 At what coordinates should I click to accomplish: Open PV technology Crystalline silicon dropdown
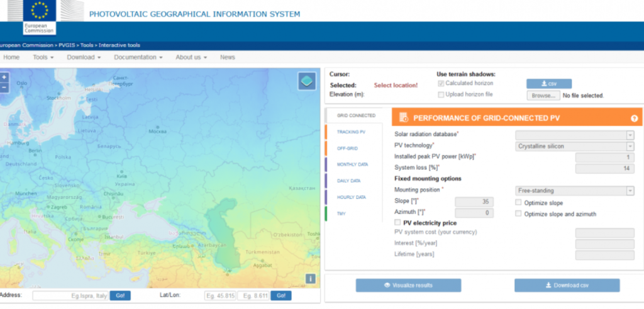[575, 146]
